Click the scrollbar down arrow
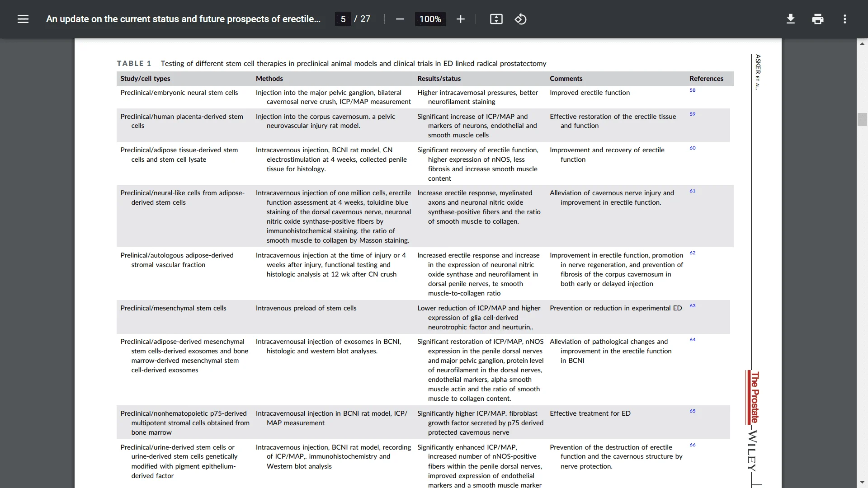Screen dimensions: 868x488 pos(862,482)
